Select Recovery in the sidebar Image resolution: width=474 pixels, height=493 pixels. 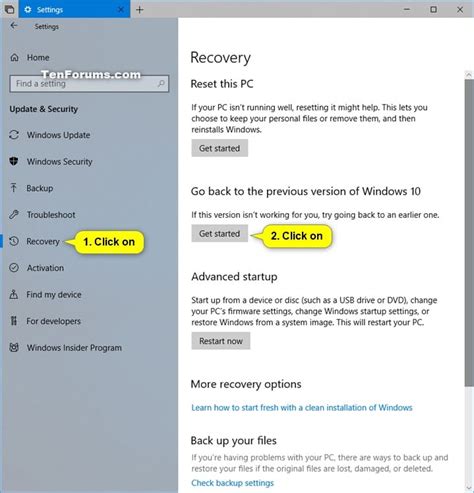click(43, 241)
